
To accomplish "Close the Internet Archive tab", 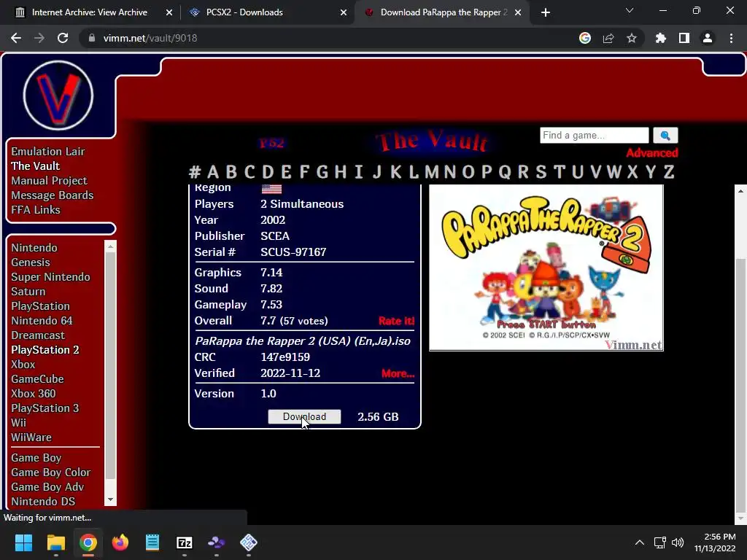I will click(x=169, y=12).
